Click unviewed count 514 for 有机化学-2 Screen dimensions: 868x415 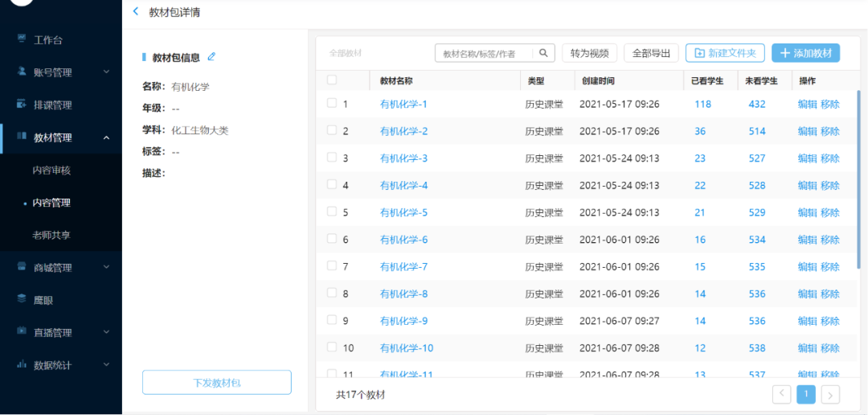(757, 131)
